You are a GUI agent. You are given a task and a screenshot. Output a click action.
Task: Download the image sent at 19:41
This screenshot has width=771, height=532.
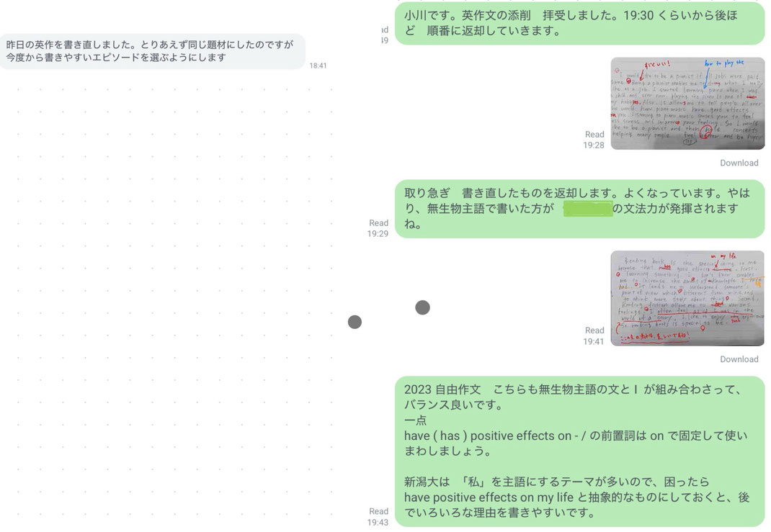coord(739,359)
